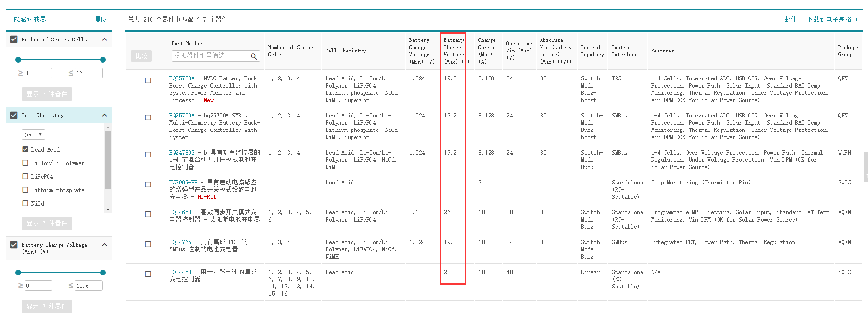Sort by Number of Series Cells column header
The height and width of the screenshot is (313, 868).
point(291,51)
